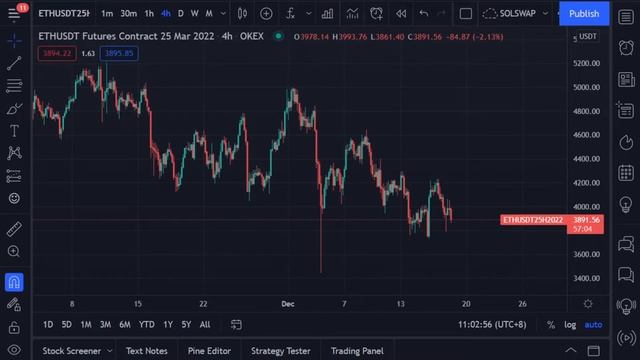
Task: Expand the indicator templates dropdown arrow
Action: click(309, 14)
